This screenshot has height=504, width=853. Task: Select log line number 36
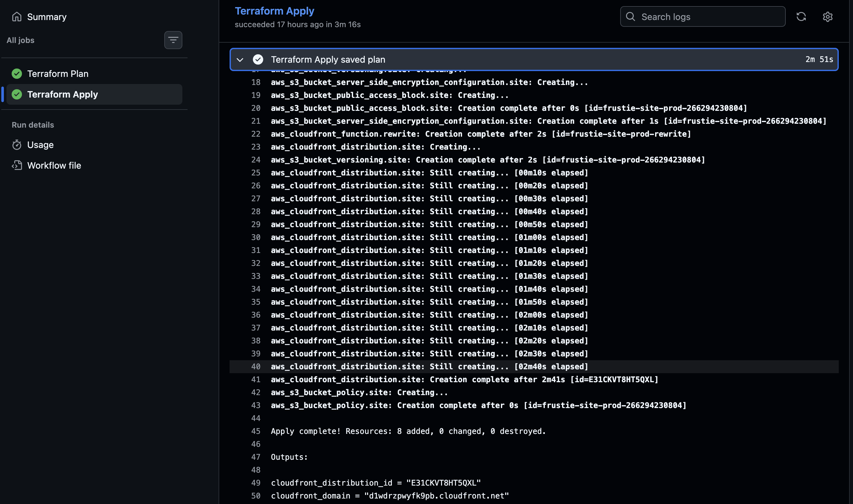point(255,315)
